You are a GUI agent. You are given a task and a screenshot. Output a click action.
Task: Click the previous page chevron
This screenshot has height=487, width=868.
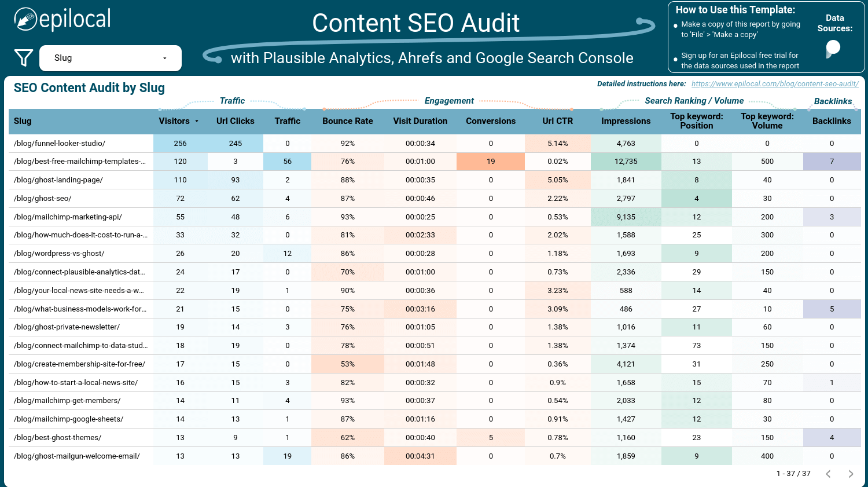pos(829,474)
